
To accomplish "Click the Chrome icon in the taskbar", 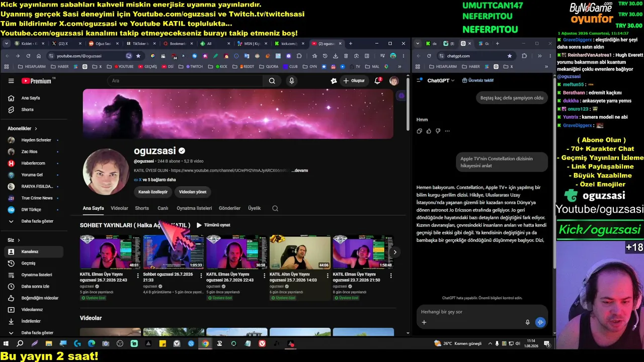I will tap(205, 344).
